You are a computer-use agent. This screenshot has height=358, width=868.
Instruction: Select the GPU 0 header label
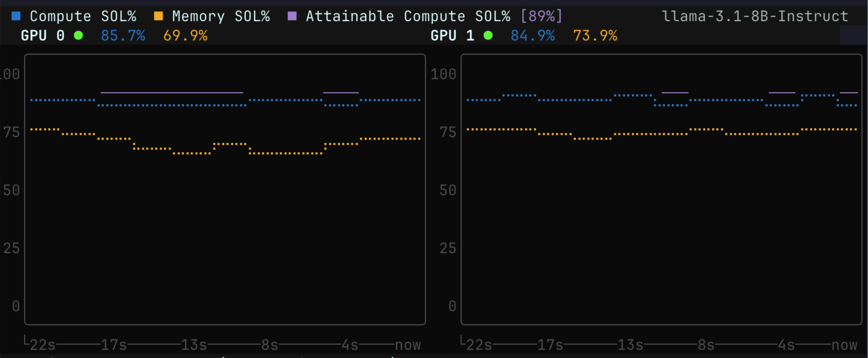43,35
